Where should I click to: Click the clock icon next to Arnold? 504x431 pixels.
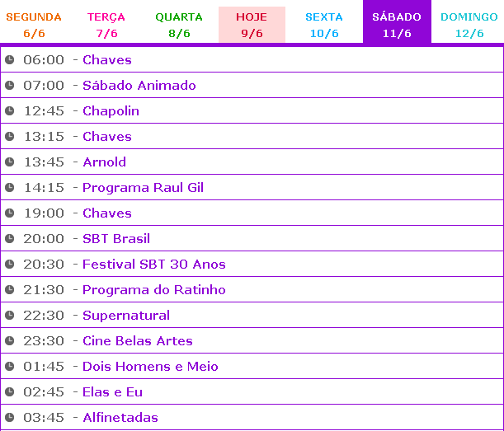[10, 162]
